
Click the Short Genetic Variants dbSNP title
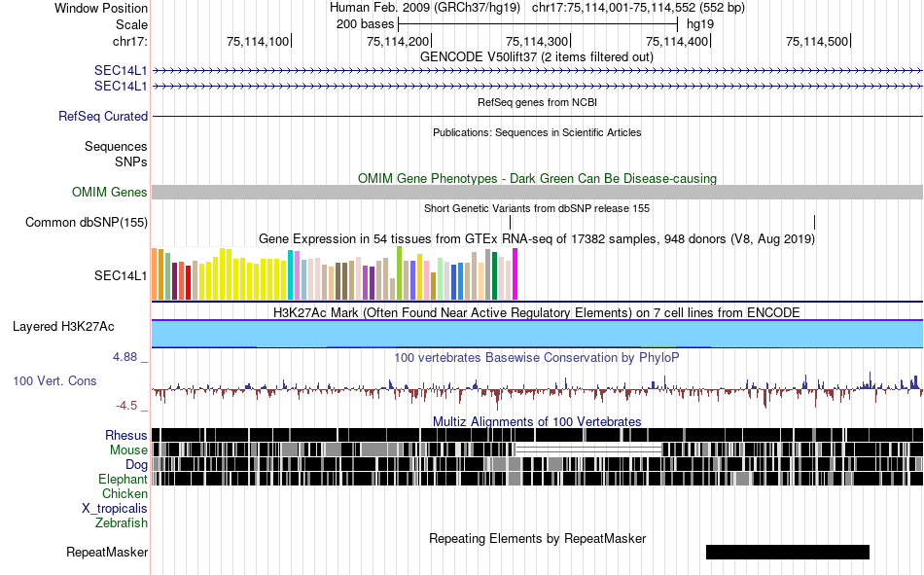pos(537,209)
